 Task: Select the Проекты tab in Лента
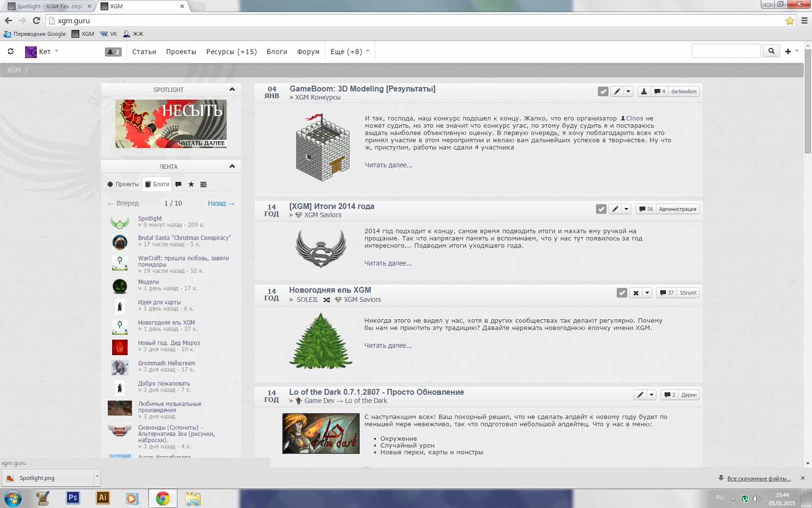[123, 184]
